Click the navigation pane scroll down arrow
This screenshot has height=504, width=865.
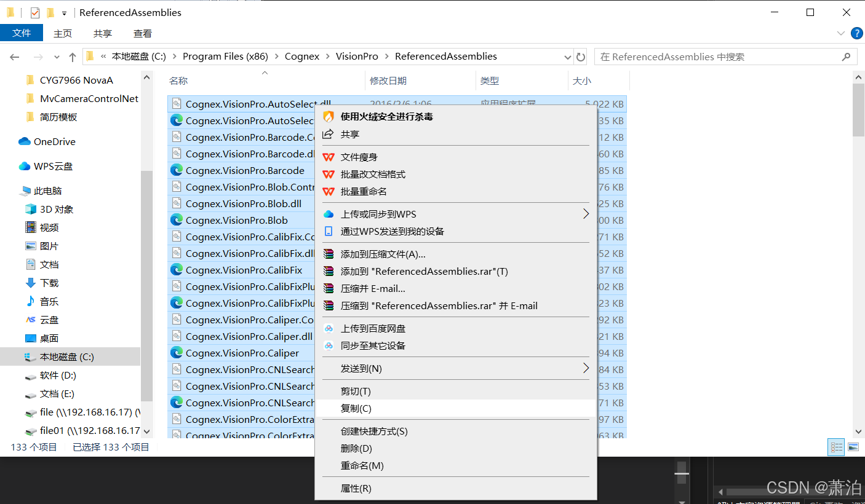coord(146,433)
